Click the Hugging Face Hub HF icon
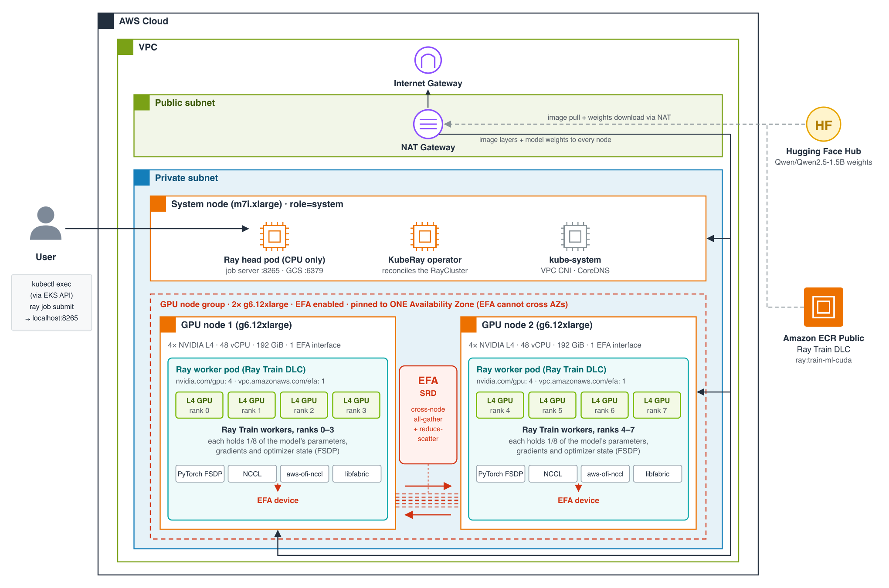 [823, 125]
